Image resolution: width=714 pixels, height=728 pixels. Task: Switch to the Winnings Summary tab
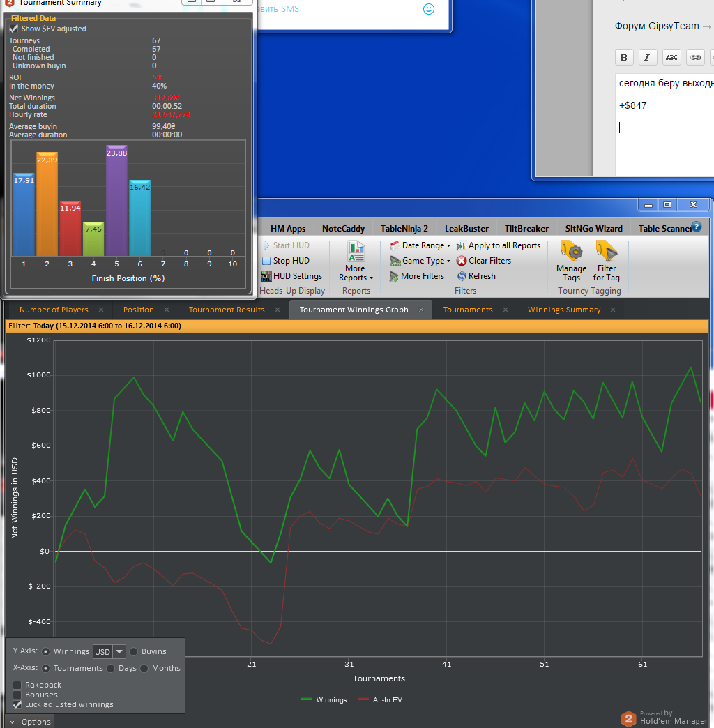(x=564, y=310)
